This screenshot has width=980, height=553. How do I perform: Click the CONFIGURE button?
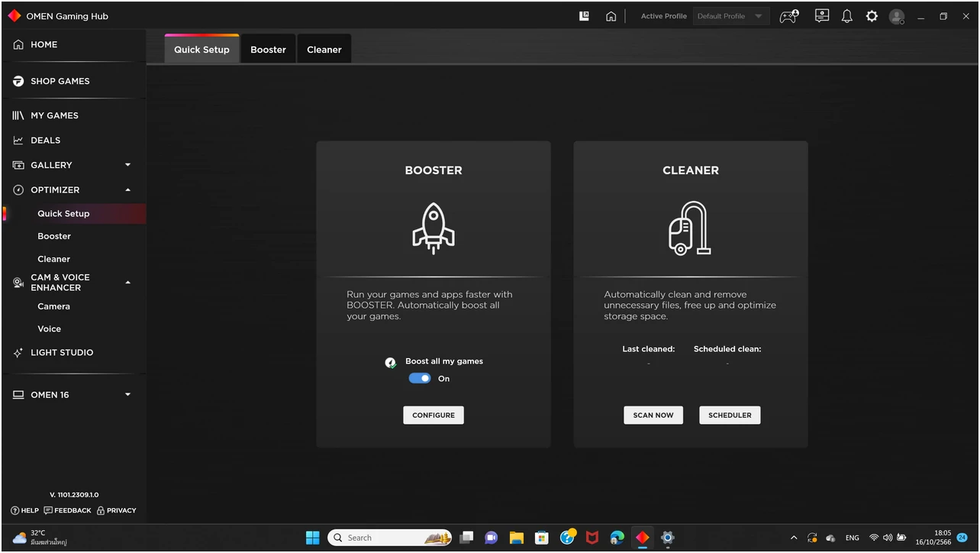tap(434, 416)
